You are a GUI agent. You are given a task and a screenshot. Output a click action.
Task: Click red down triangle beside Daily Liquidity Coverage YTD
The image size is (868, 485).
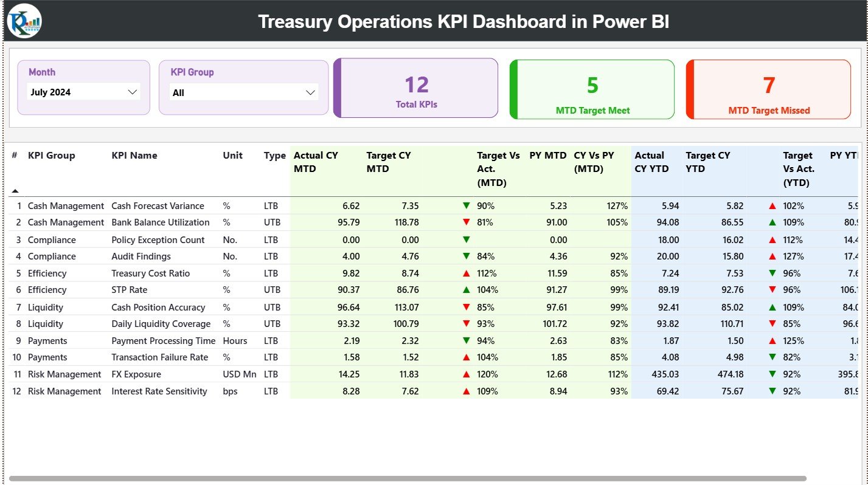771,323
